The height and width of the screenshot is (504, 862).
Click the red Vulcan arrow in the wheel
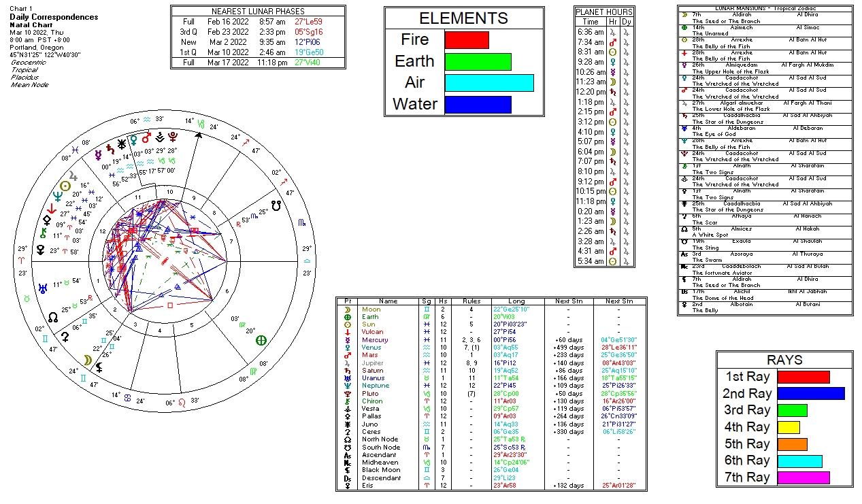pyautogui.click(x=52, y=209)
